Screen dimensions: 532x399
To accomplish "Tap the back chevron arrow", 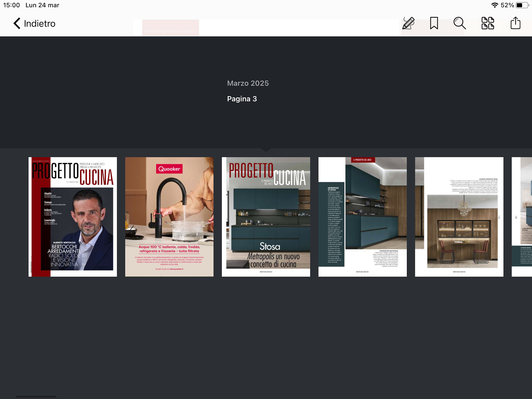I will click(17, 23).
